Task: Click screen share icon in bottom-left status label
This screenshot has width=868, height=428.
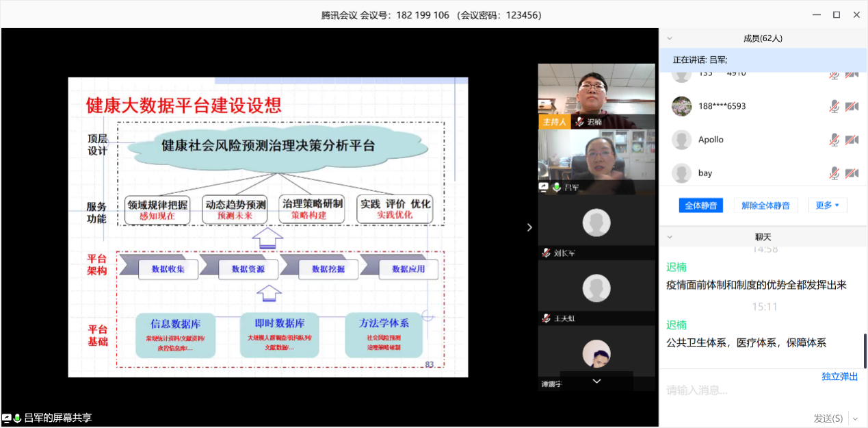Action: [6, 418]
